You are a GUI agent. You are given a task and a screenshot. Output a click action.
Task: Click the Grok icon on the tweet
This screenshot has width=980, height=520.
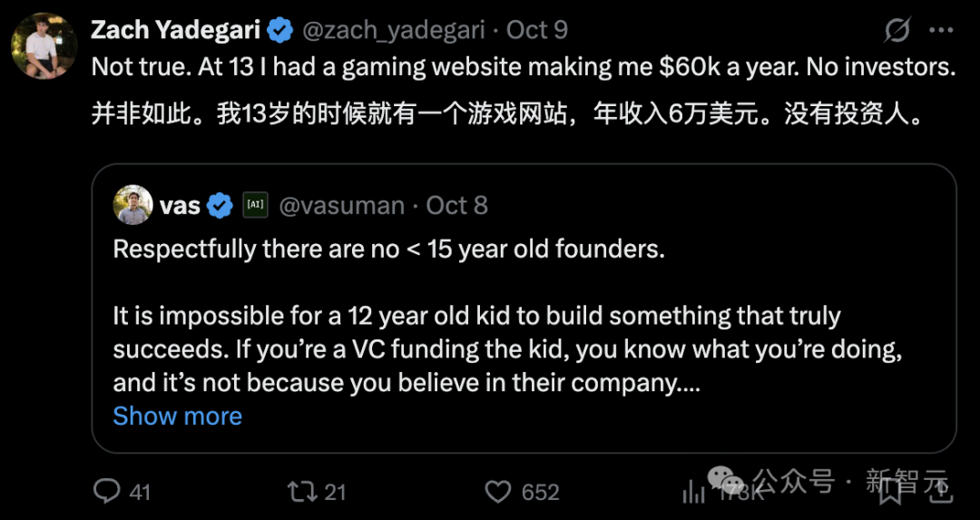tap(897, 31)
